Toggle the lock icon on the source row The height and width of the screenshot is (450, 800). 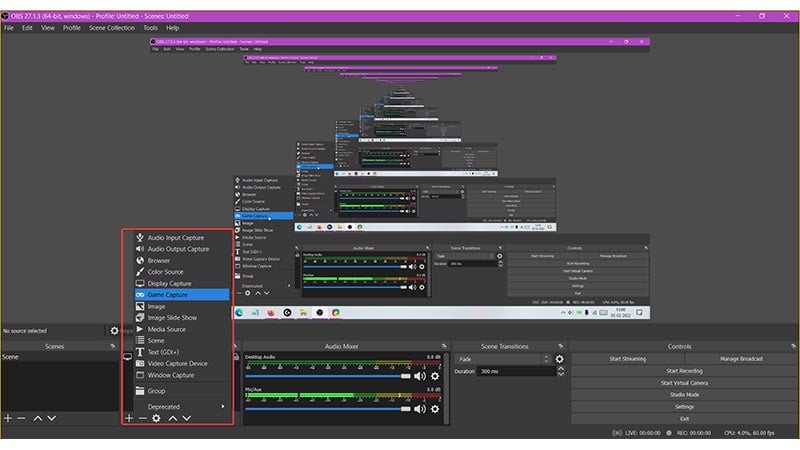[x=236, y=357]
